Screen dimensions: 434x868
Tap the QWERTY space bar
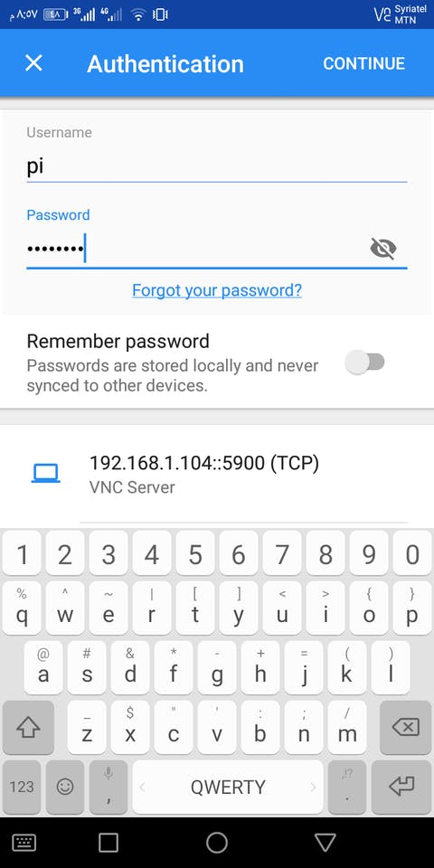228,787
